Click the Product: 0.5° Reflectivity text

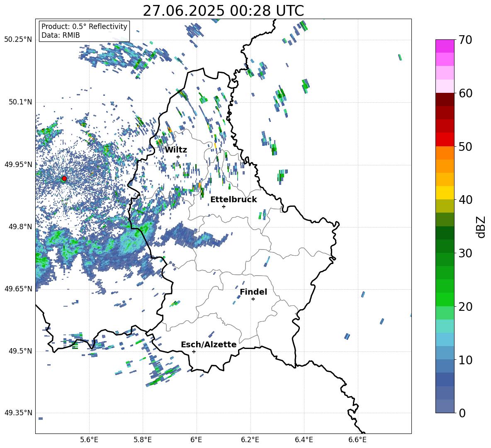coord(84,26)
